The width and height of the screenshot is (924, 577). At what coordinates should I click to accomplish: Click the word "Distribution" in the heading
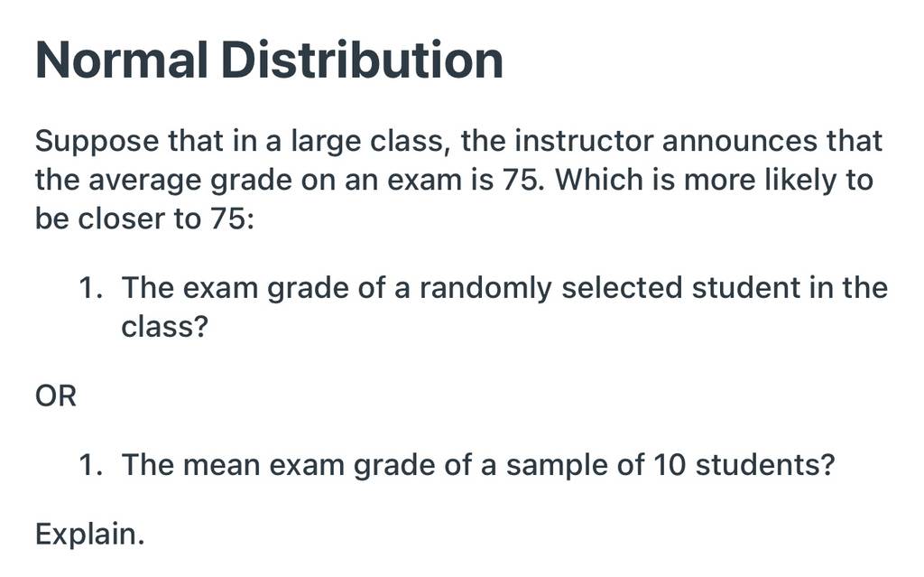tap(363, 60)
